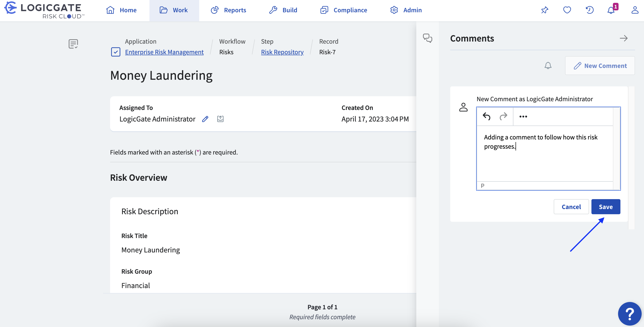Open the help question mark button
The image size is (644, 327).
[629, 314]
